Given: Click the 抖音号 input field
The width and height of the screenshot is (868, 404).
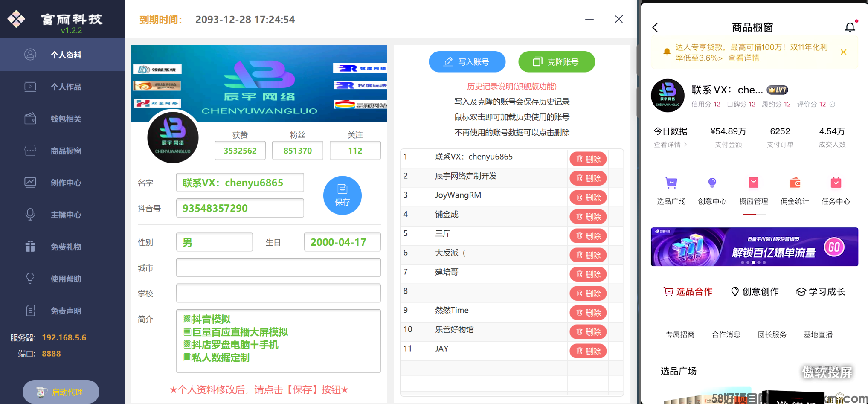Looking at the screenshot, I should pyautogui.click(x=240, y=208).
